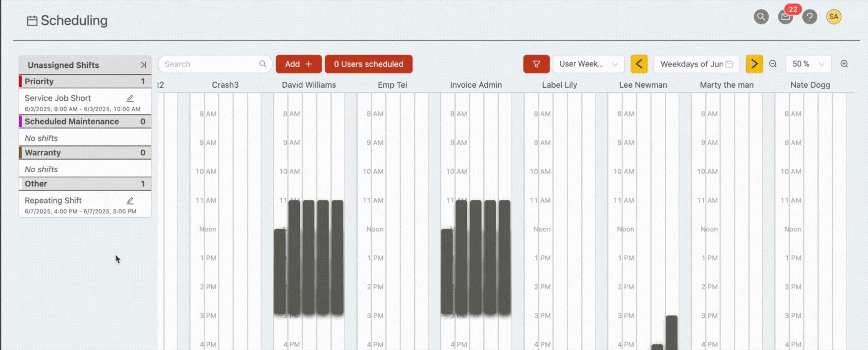
Task: Click the red filter funnel button
Action: (x=536, y=64)
